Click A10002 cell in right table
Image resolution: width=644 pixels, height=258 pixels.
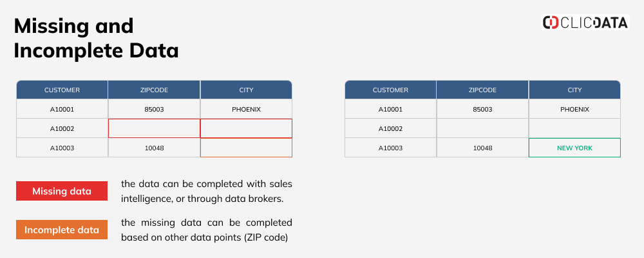391,128
